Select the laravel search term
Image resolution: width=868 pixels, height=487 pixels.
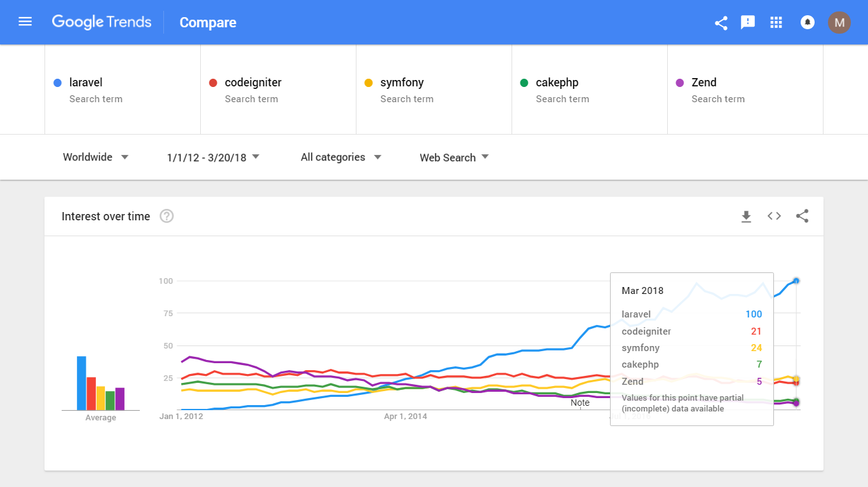tap(123, 90)
